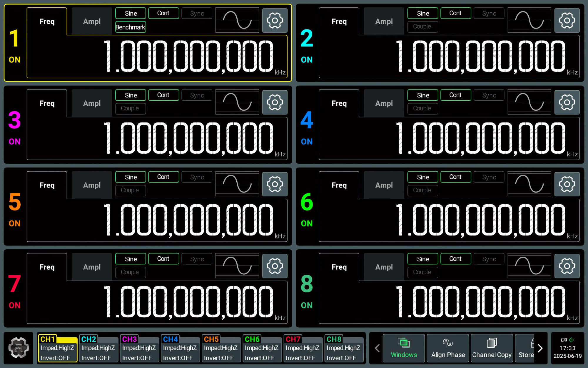This screenshot has width=588, height=368.
Task: Click channel 2 Sync button
Action: 489,13
